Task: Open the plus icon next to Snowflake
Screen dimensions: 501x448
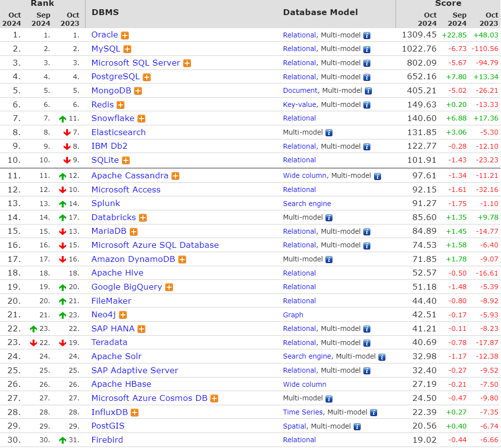Action: (x=141, y=119)
